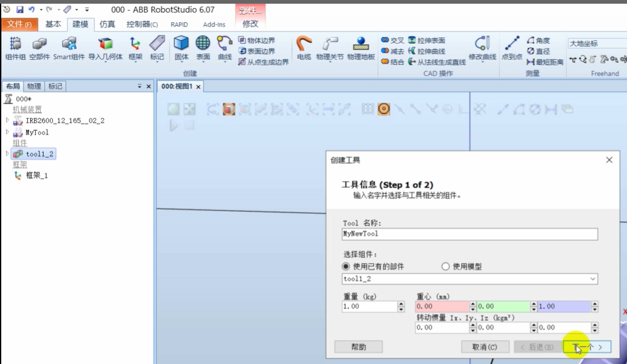627x364 pixels.
Task: Adjust the 重量 weight stepper arrows
Action: 401,307
